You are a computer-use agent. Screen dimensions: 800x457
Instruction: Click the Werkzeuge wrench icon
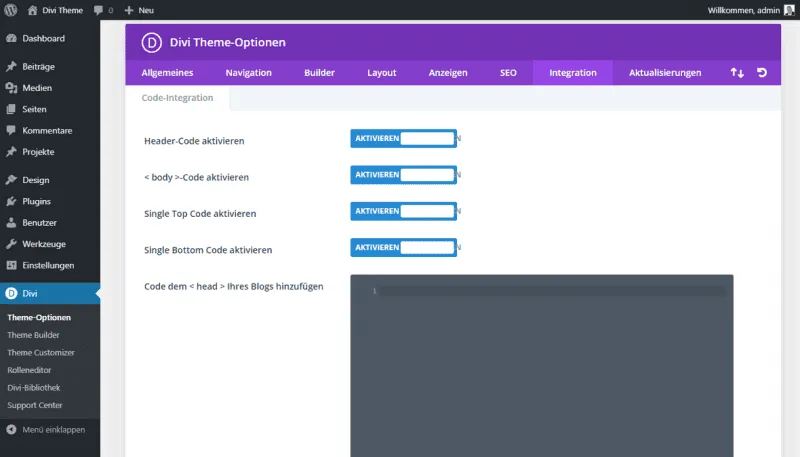pyautogui.click(x=11, y=244)
